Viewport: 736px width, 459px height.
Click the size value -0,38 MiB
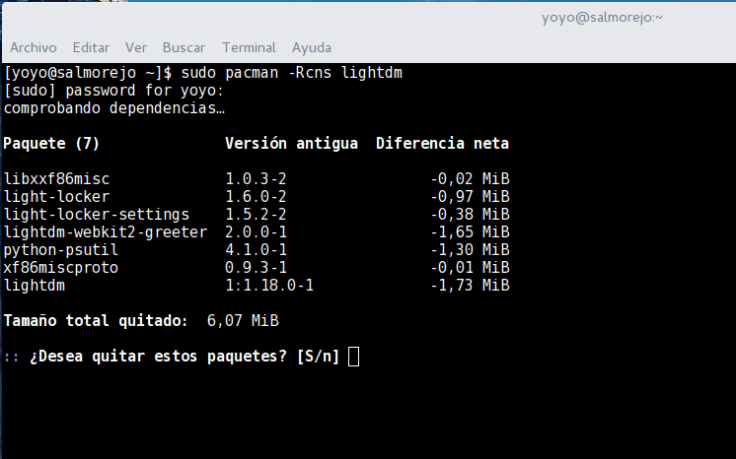click(x=470, y=215)
